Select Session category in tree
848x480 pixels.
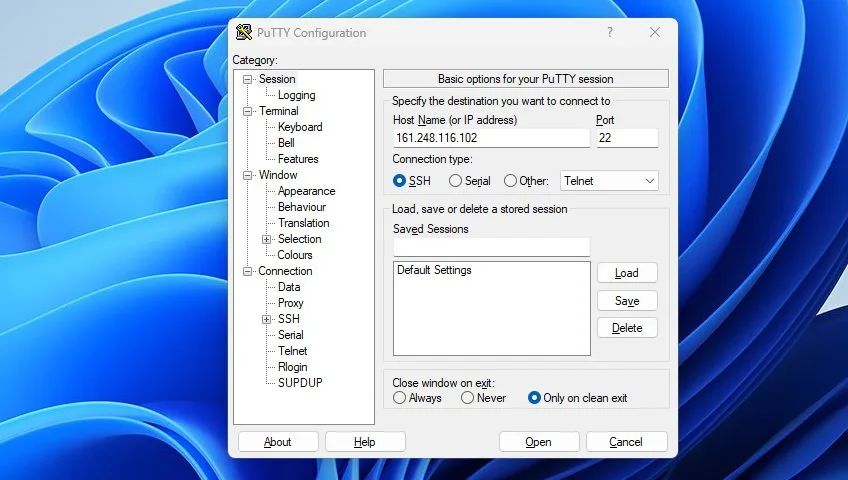tap(277, 79)
